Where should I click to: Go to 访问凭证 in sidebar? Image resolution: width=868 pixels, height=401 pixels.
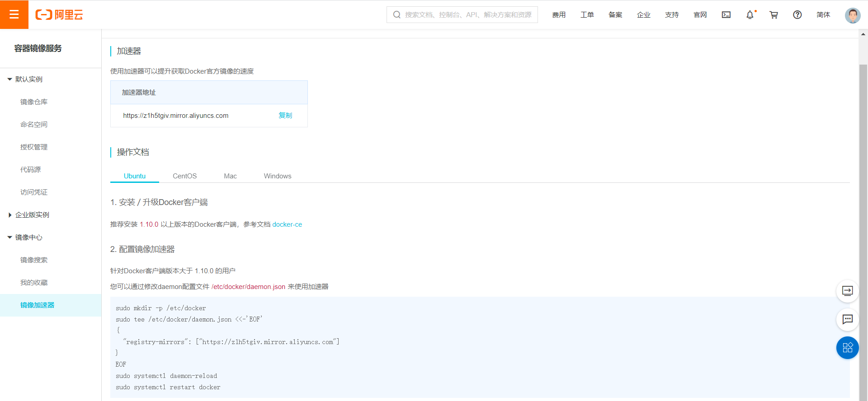point(34,192)
